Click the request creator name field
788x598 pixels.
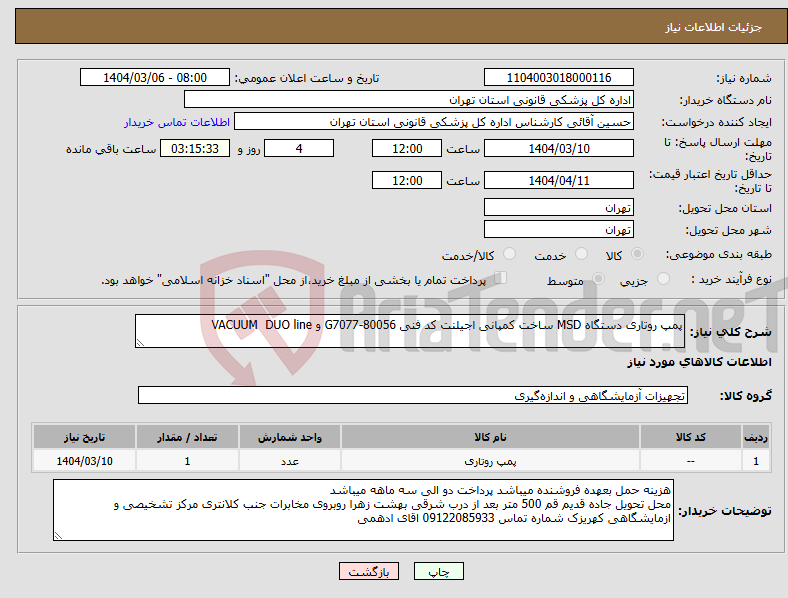434,122
